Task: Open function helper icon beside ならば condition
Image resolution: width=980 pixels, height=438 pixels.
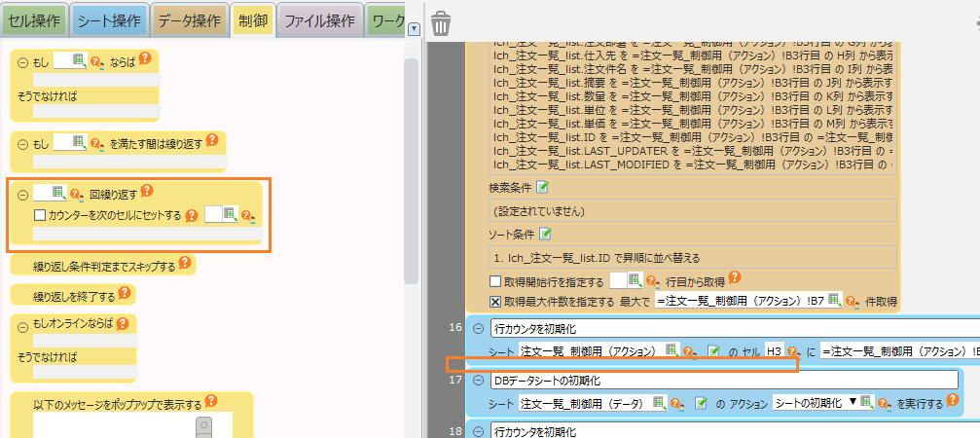Action: tap(97, 62)
